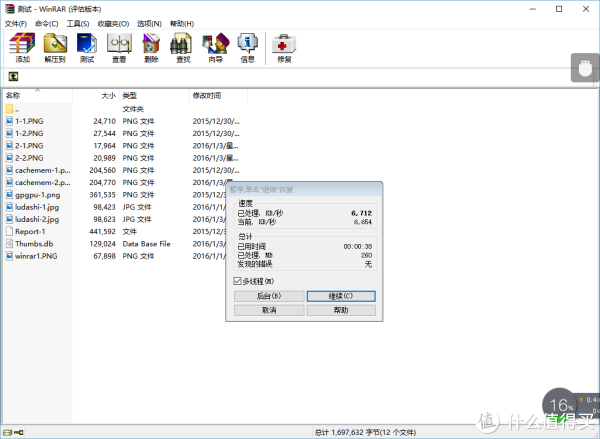Click the floating USB device widget

pyautogui.click(x=585, y=68)
